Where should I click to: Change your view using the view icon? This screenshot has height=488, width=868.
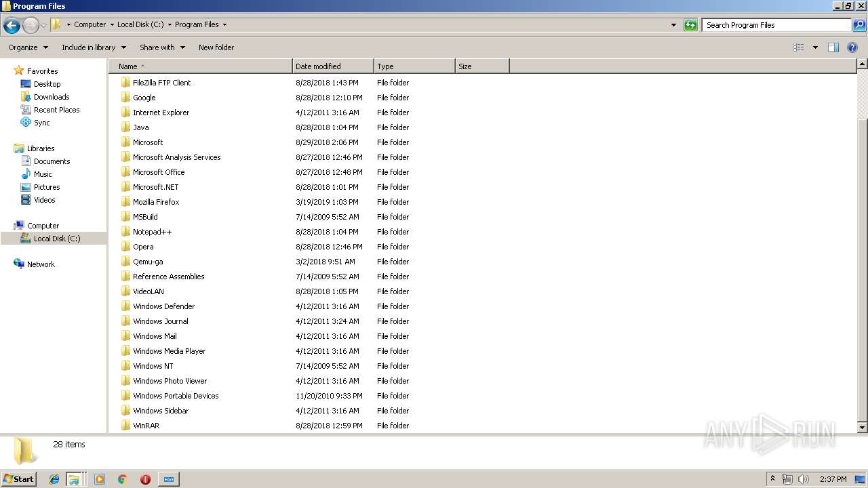pos(799,47)
